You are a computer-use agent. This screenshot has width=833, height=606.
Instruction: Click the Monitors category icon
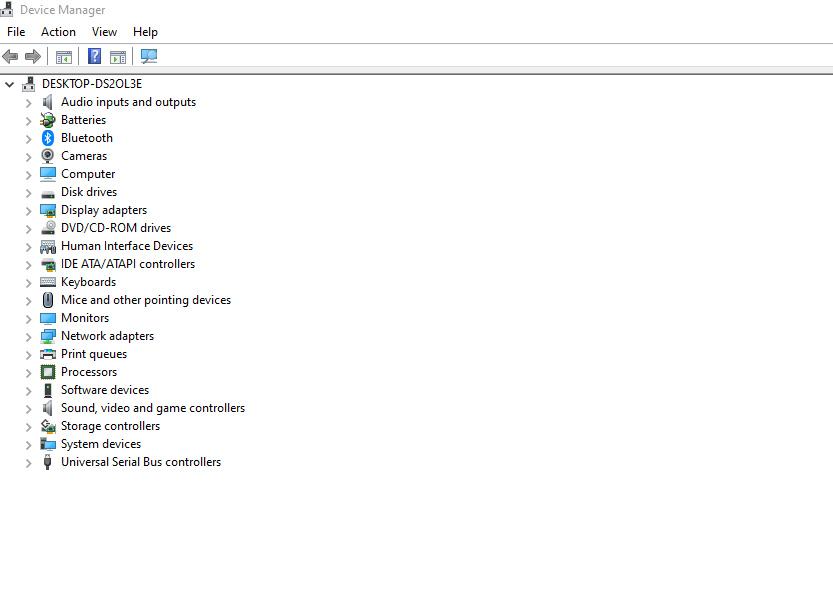point(48,318)
